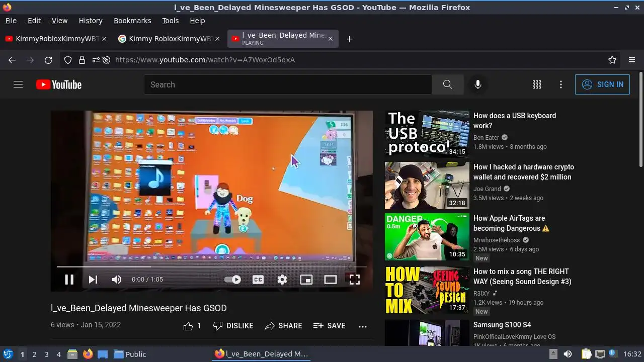Open a new browser tab
This screenshot has height=362, width=644.
click(349, 39)
